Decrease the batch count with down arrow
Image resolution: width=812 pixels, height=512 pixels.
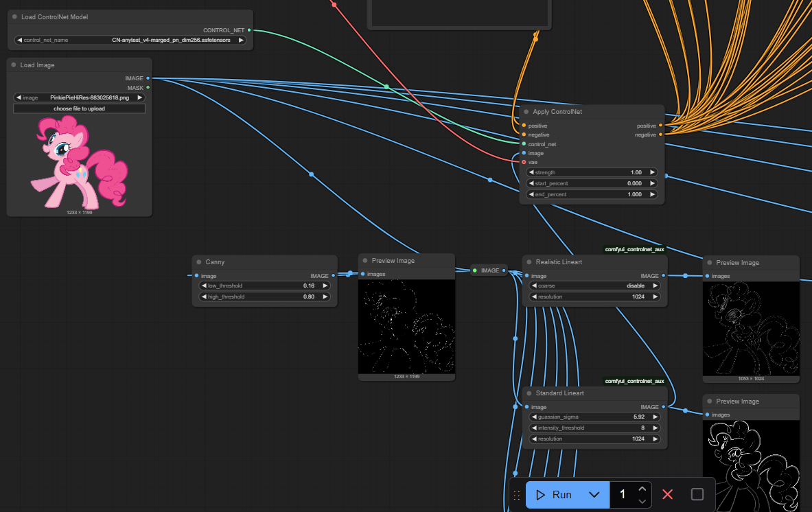click(x=642, y=501)
